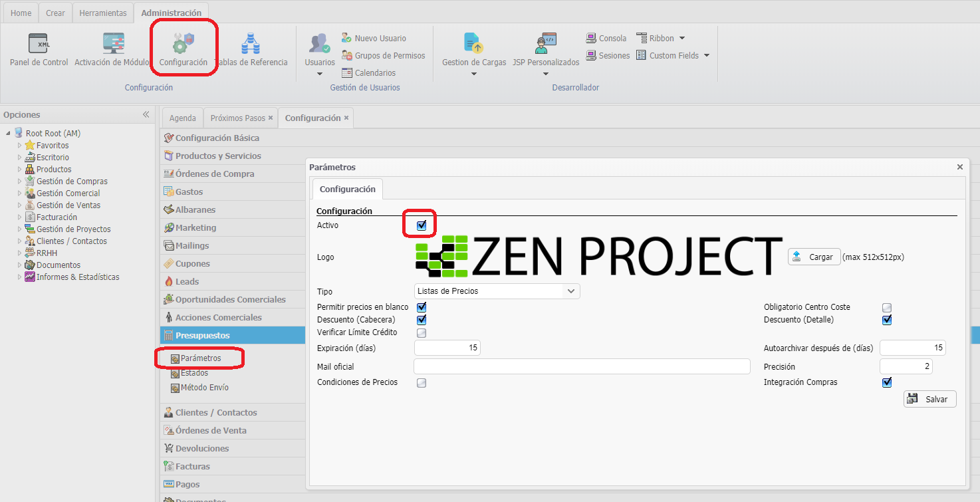The width and height of the screenshot is (980, 502).
Task: Toggle the Activo checkbox
Action: [421, 225]
